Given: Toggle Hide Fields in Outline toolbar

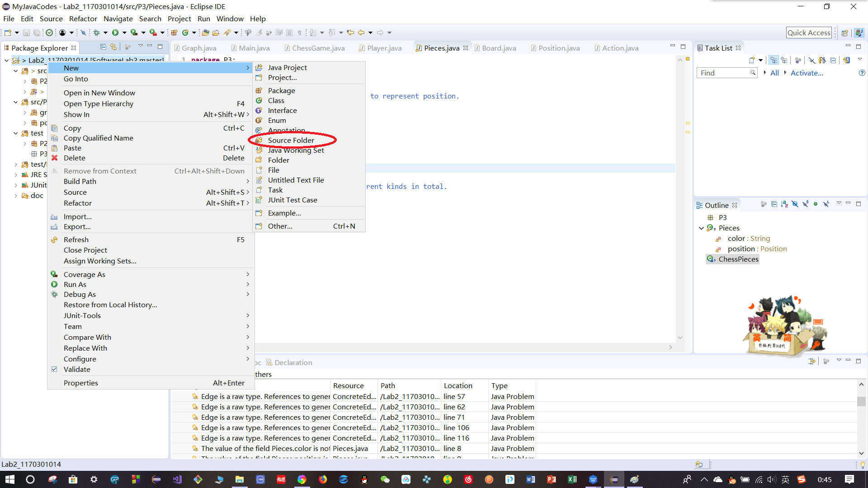Looking at the screenshot, I should [795, 204].
